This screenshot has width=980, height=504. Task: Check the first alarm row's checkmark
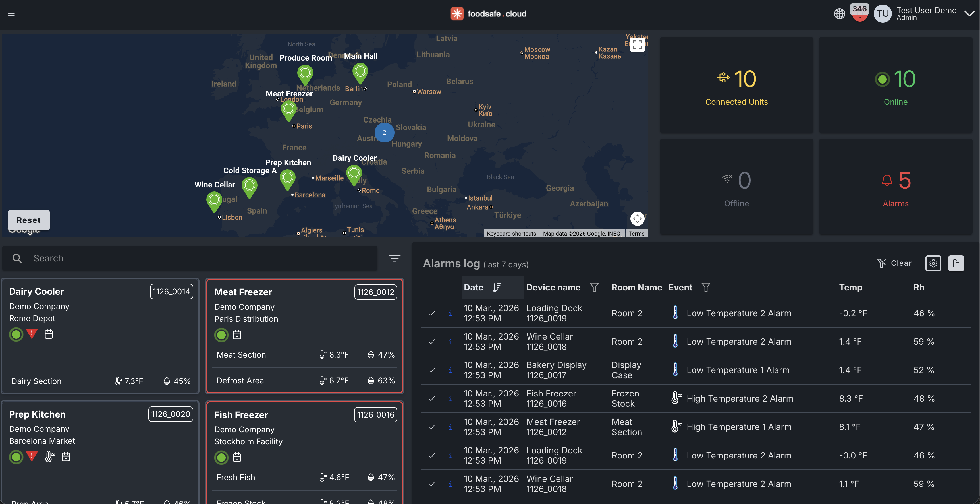(432, 313)
